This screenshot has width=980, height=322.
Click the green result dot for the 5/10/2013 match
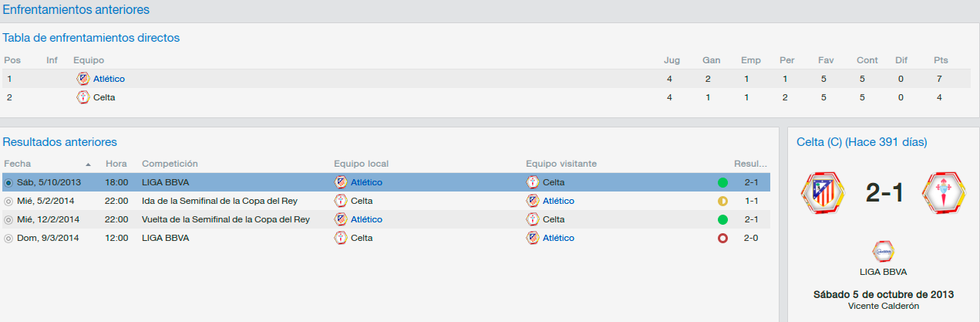[722, 182]
